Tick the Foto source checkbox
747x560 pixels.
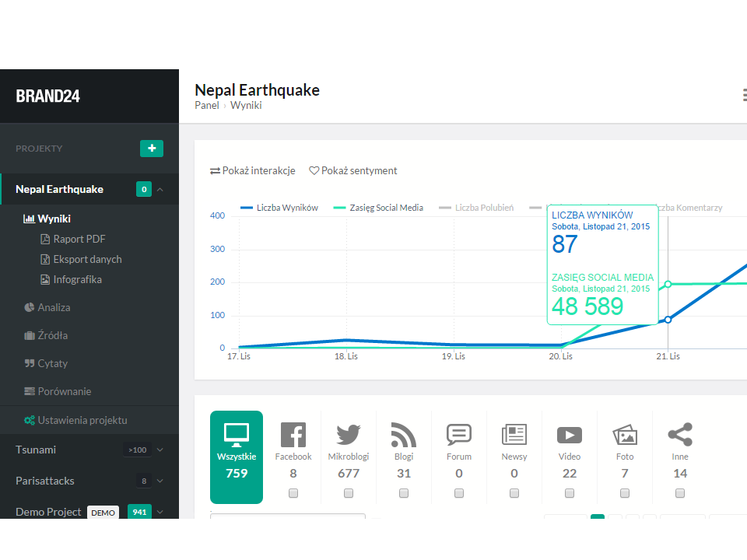pyautogui.click(x=625, y=493)
